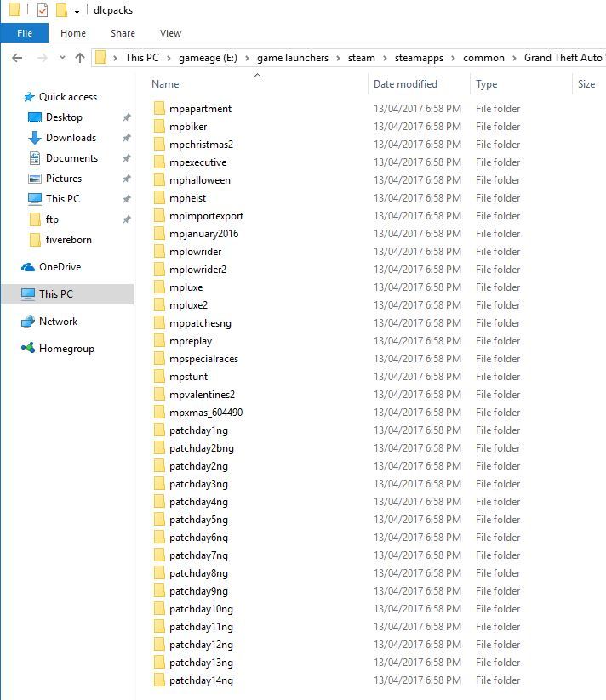Open Downloads in Quick access
Viewport: 606px width, 700px height.
tap(71, 138)
